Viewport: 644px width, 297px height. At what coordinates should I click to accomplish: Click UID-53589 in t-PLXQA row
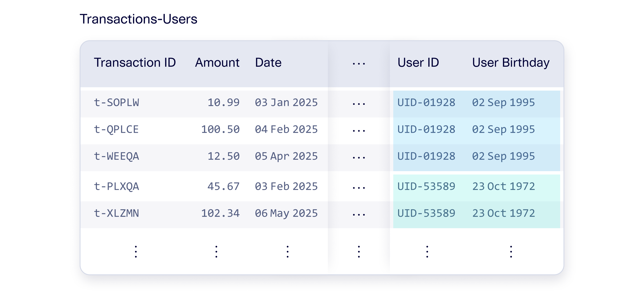[x=426, y=186]
